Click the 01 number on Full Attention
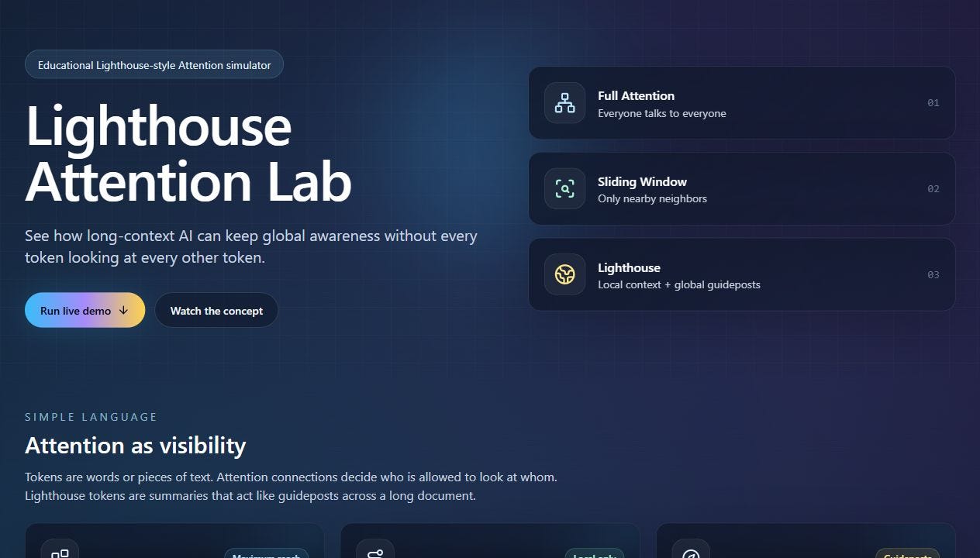The image size is (980, 558). (x=933, y=103)
